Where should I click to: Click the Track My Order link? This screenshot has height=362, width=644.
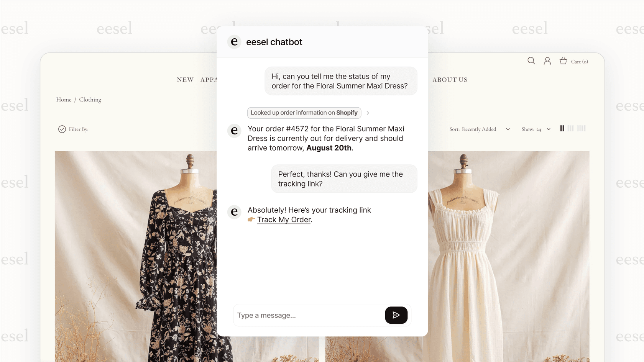pos(283,219)
